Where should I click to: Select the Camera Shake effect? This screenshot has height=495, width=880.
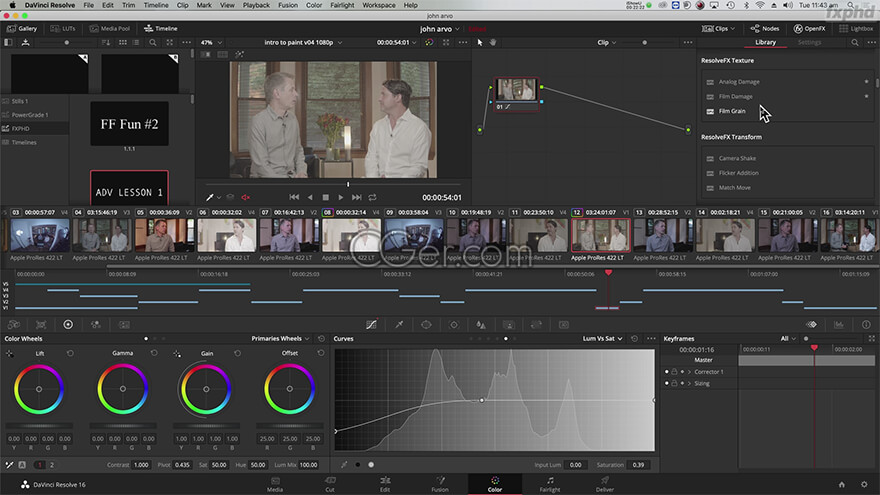(737, 158)
